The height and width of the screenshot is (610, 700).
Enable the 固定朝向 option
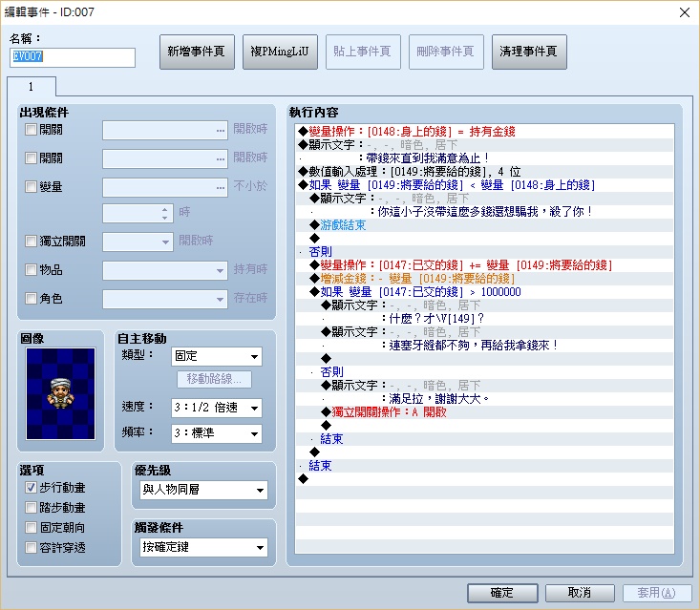31,528
